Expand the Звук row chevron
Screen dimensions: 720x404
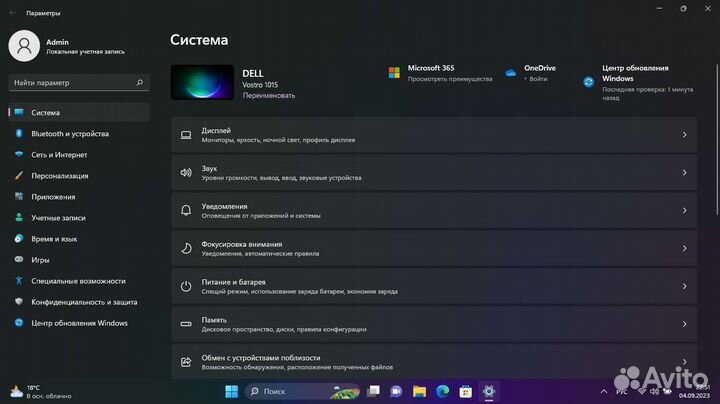tap(684, 173)
